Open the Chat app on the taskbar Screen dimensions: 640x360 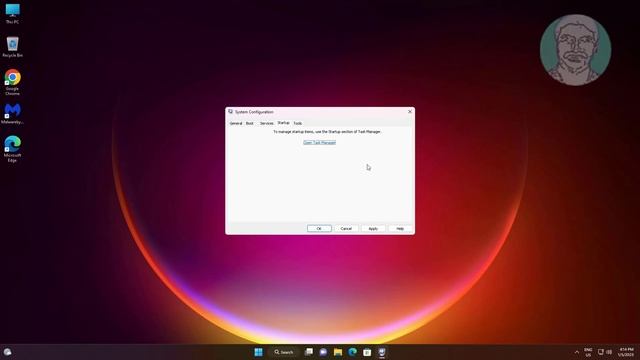[323, 352]
